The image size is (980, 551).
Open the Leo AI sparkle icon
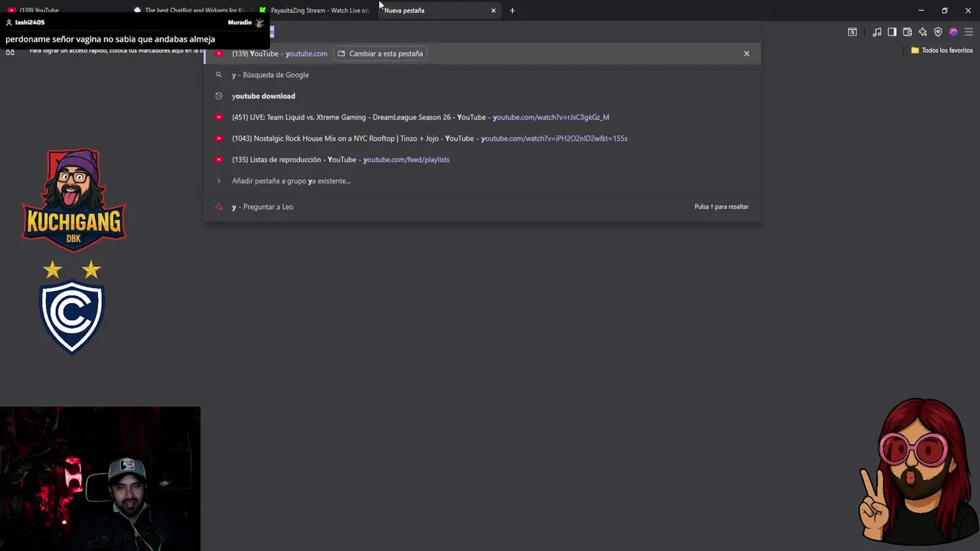click(923, 32)
